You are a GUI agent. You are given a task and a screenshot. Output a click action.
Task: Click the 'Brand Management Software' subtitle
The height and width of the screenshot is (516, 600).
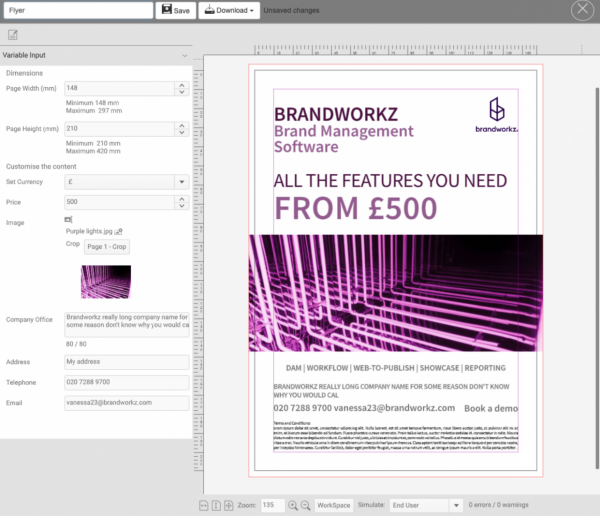(344, 139)
